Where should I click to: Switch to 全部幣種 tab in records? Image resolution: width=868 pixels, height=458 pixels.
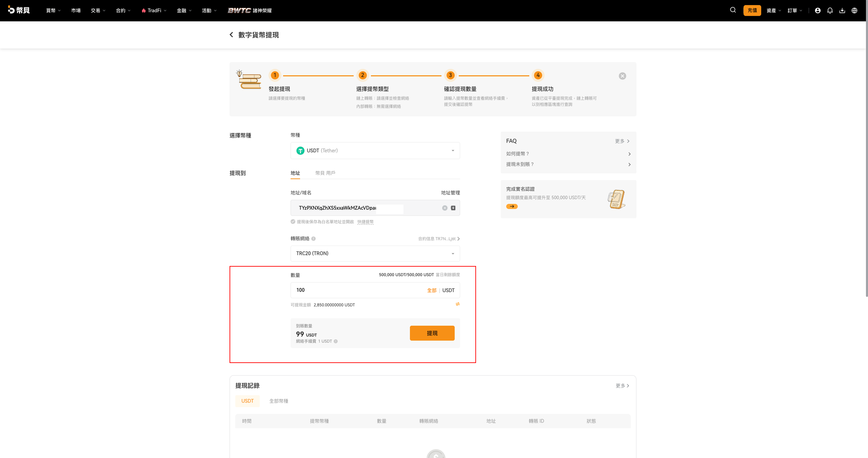(x=279, y=401)
